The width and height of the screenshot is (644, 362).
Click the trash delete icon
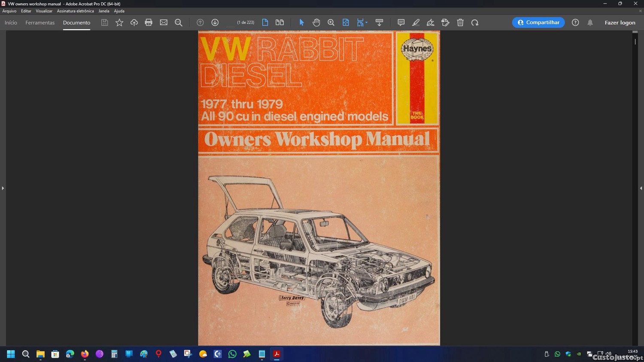click(x=460, y=22)
